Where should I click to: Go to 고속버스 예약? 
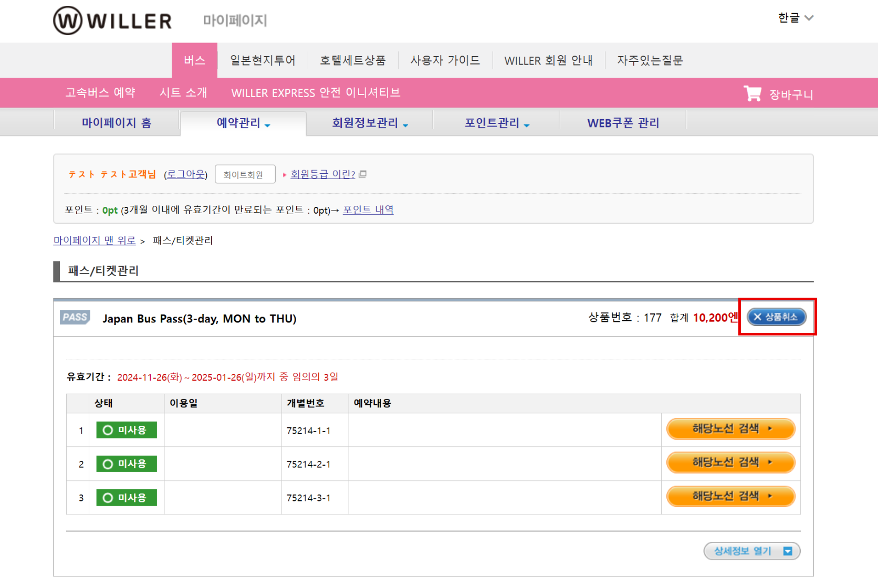[x=100, y=92]
